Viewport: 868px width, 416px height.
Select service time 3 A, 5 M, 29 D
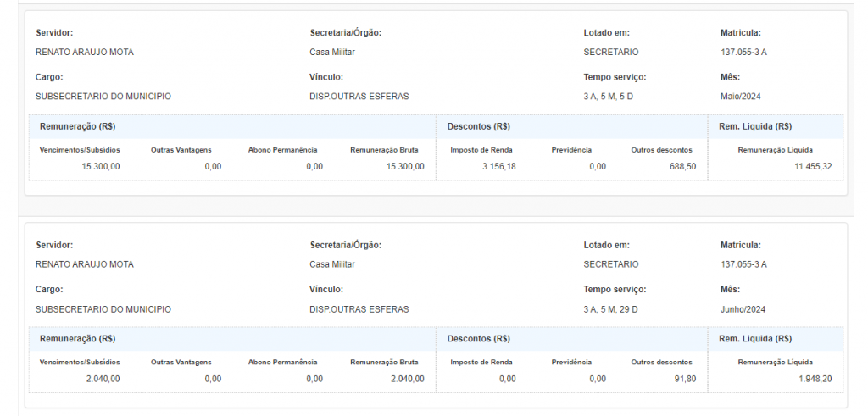(610, 309)
